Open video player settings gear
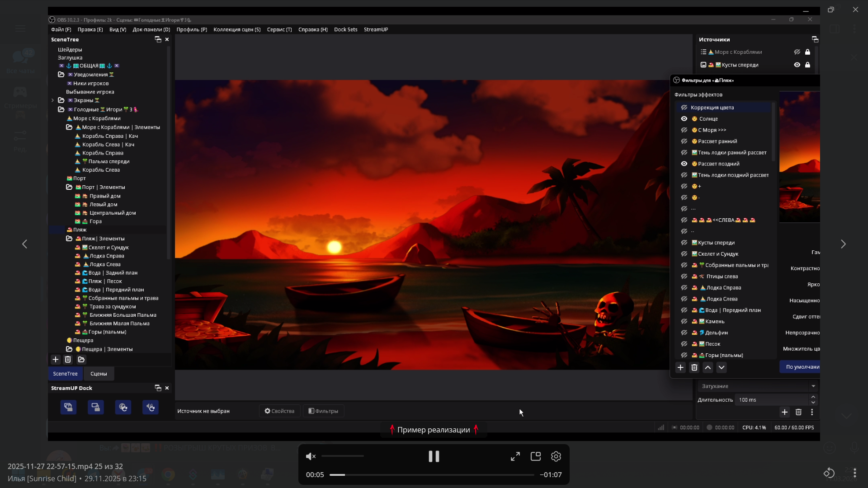Viewport: 868px width, 488px height. click(556, 456)
